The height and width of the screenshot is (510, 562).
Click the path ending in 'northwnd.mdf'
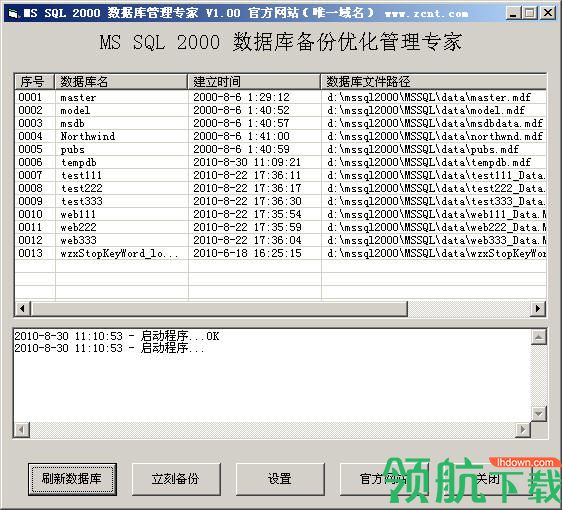(x=435, y=136)
